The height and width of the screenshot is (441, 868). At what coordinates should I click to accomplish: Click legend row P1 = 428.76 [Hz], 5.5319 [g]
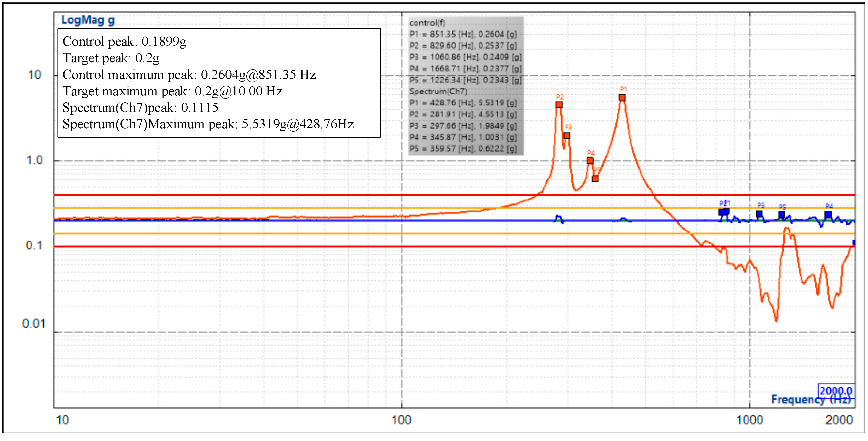pyautogui.click(x=463, y=103)
